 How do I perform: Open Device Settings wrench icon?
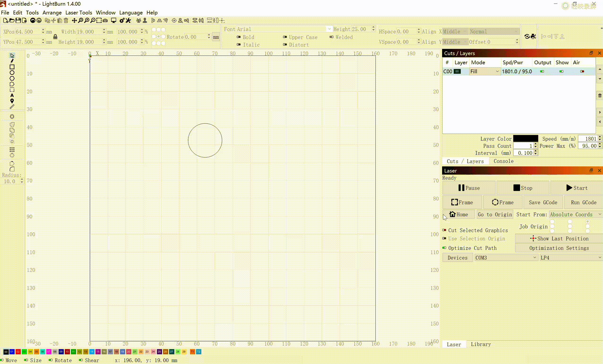(x=128, y=21)
